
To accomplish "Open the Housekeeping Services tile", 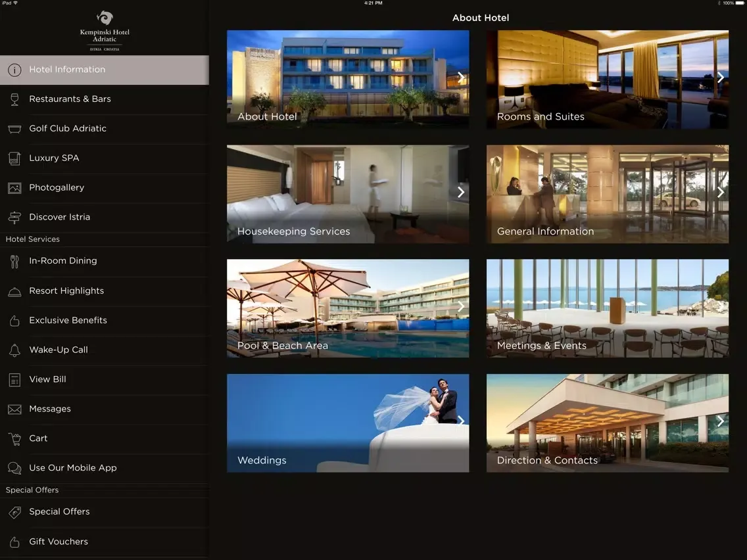I will 348,195.
